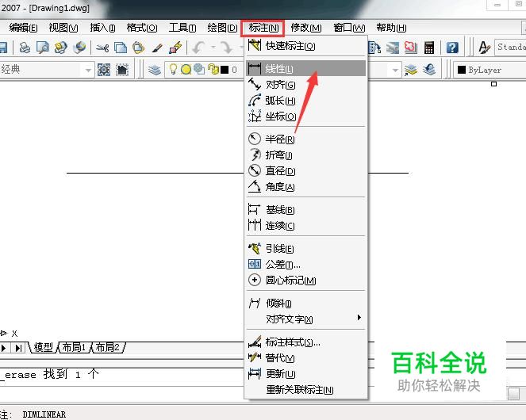The height and width of the screenshot is (420, 526).
Task: Click the Publish toolbar icon
Action: coord(61,48)
